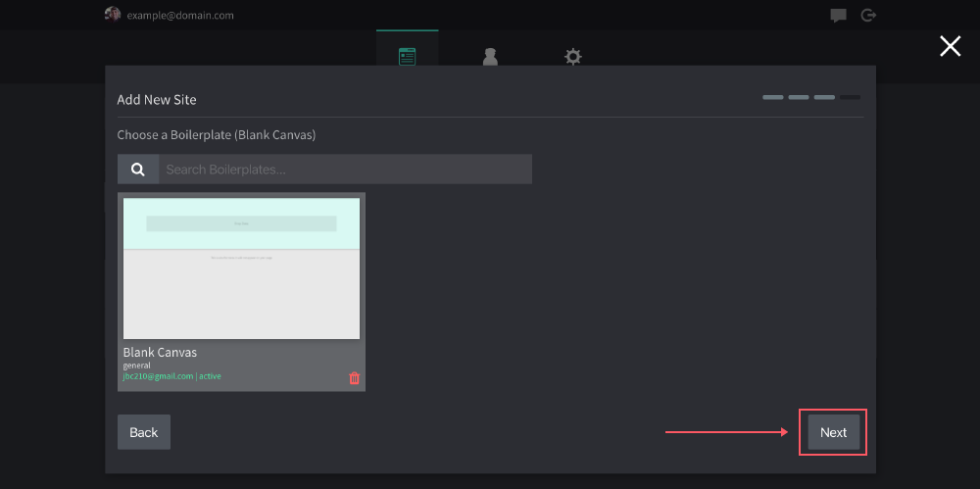The height and width of the screenshot is (489, 980).
Task: Select the Blank Canvas preview thumbnail
Action: (241, 269)
